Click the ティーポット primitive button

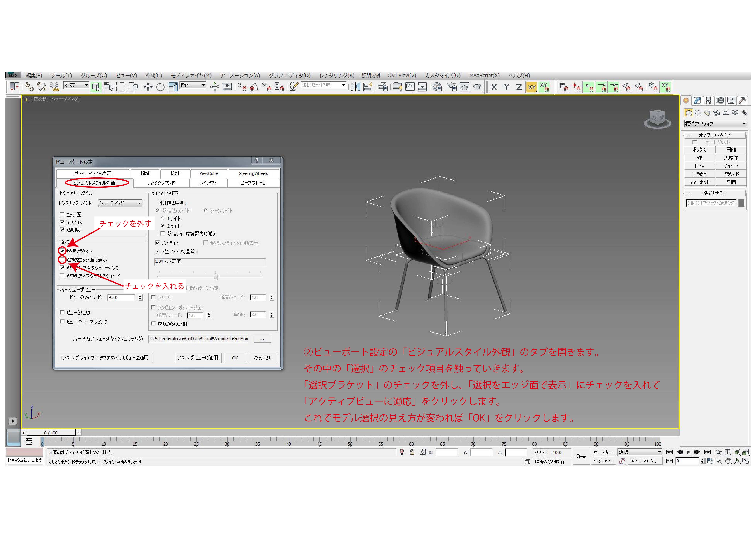(699, 182)
